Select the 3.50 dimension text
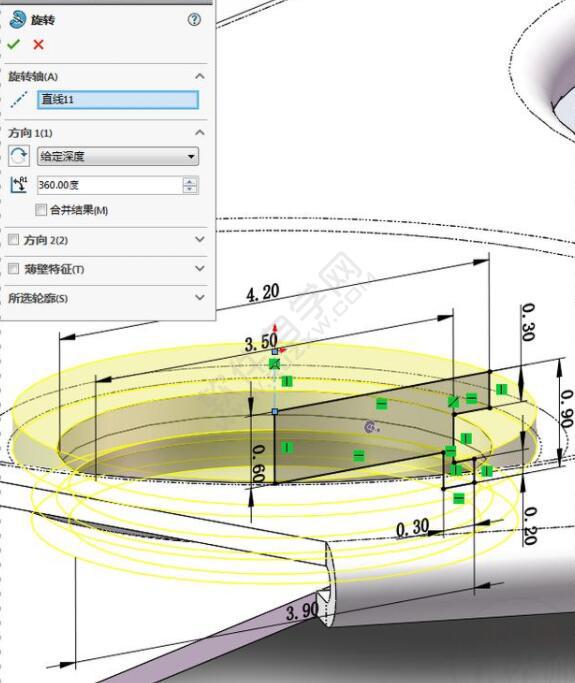The image size is (575, 683). click(261, 342)
